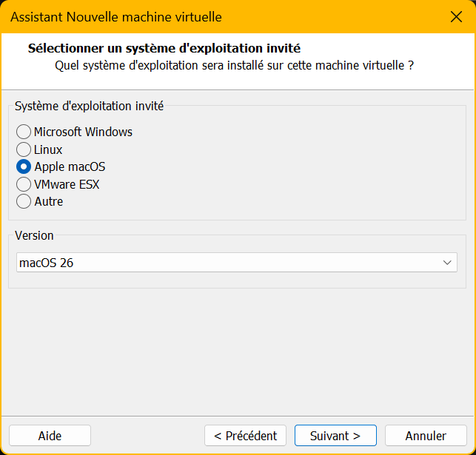Viewport: 476px width, 455px height.
Task: Select the Microsoft Windows radio button
Action: (x=24, y=132)
